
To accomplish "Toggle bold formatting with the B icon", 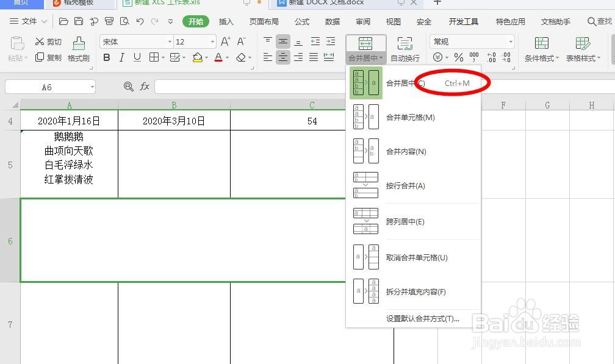I will [106, 57].
